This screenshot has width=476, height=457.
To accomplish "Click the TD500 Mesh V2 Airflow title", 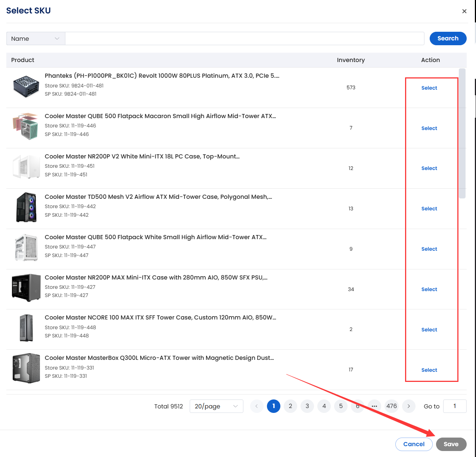I will (158, 197).
